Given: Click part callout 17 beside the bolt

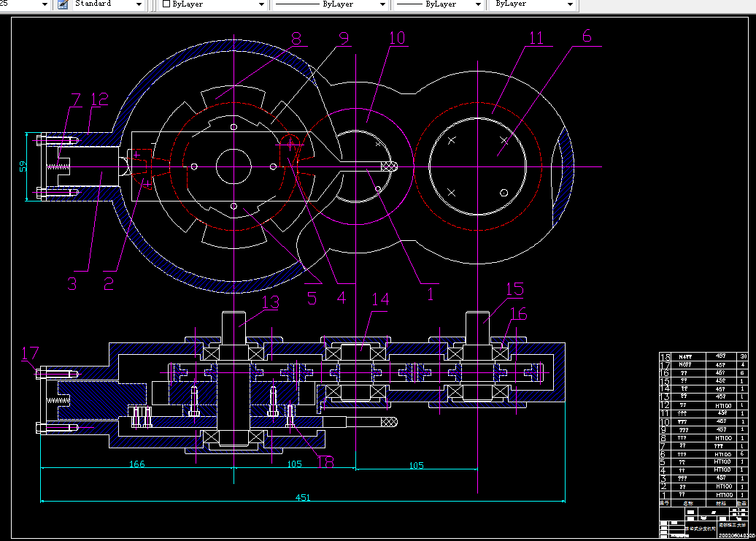Looking at the screenshot, I should [29, 353].
